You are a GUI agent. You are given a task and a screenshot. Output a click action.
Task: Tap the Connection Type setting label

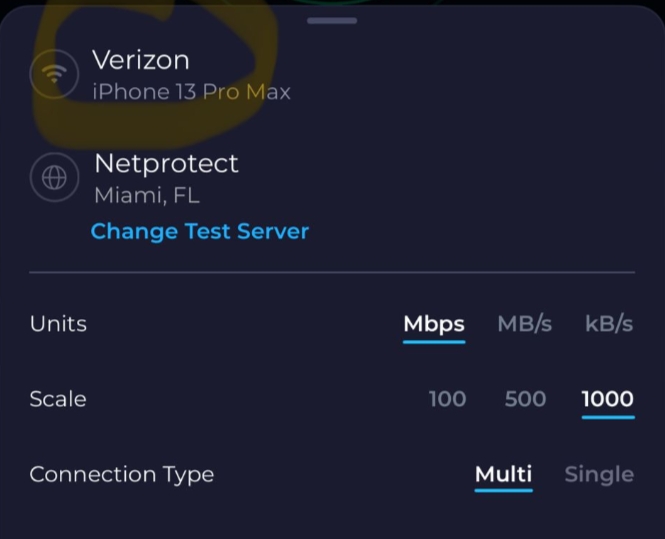[x=122, y=474]
